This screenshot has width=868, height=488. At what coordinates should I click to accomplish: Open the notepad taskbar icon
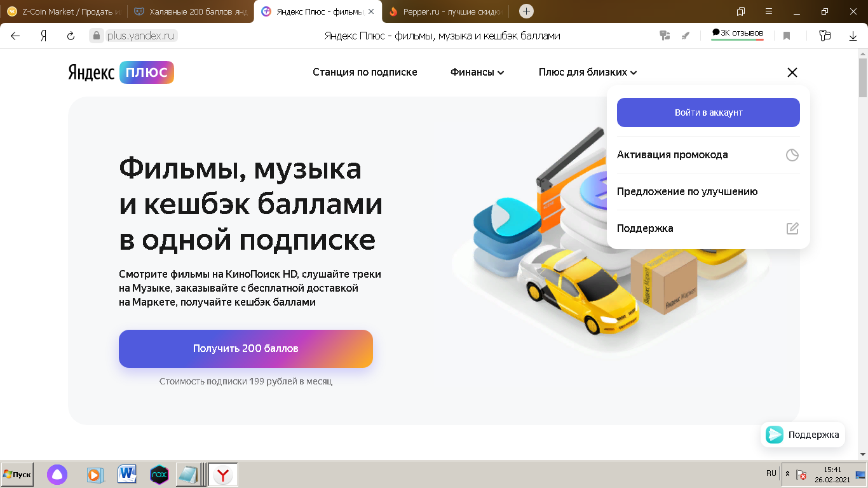tap(189, 475)
